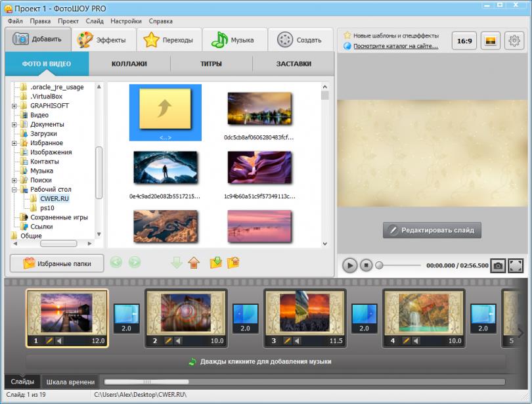This screenshot has height=404, width=532.
Task: Open the Слайд menu
Action: coord(94,21)
